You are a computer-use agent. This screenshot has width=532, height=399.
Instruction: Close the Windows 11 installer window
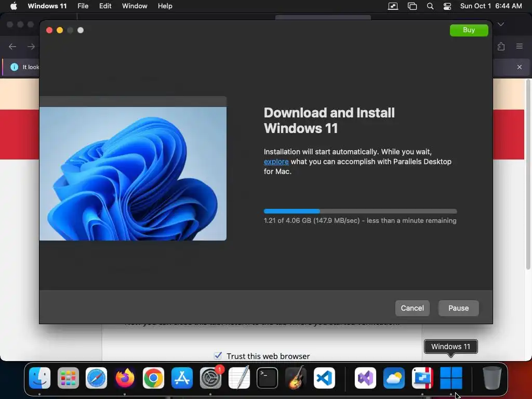pos(49,30)
